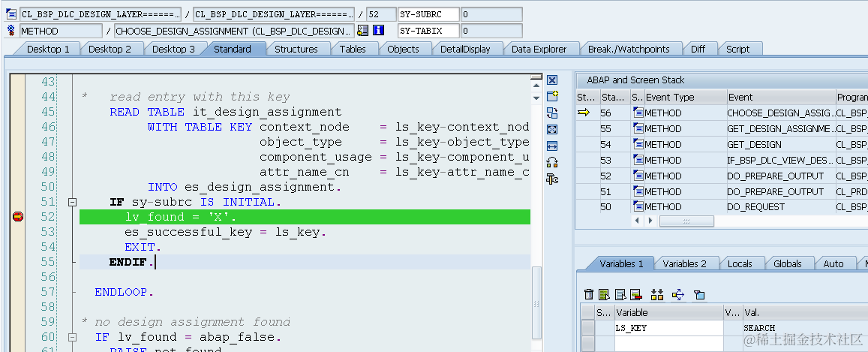Click the green list icon in Variables toolbar

pos(604,294)
